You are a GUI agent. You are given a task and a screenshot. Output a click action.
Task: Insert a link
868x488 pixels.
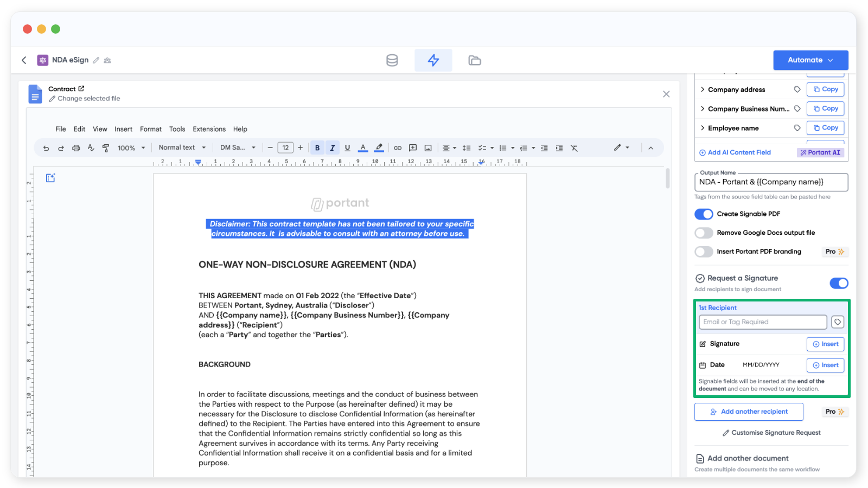point(398,147)
